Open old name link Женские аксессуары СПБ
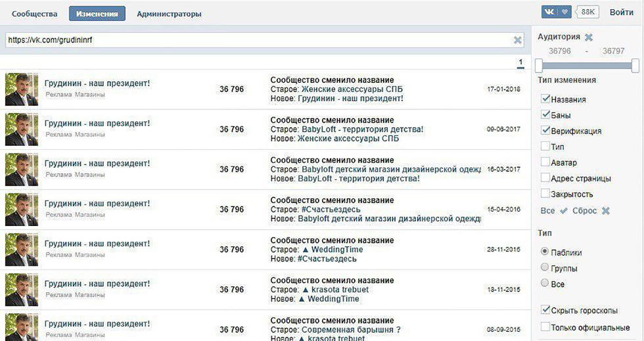The image size is (644, 341). coord(351,89)
